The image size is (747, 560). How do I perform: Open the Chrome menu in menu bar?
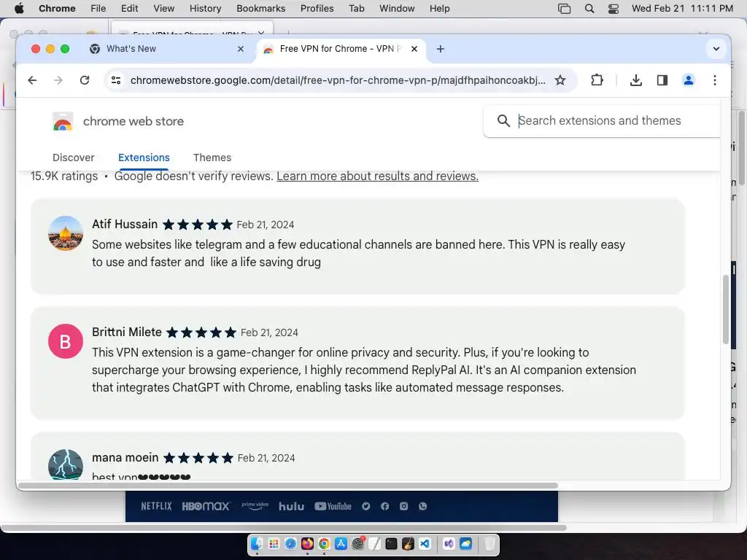(x=57, y=9)
